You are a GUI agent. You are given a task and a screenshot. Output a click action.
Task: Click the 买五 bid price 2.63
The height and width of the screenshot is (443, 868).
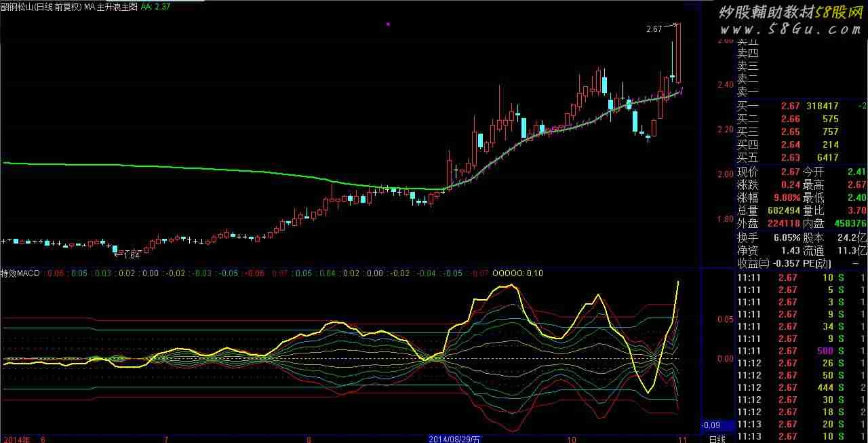[x=789, y=158]
